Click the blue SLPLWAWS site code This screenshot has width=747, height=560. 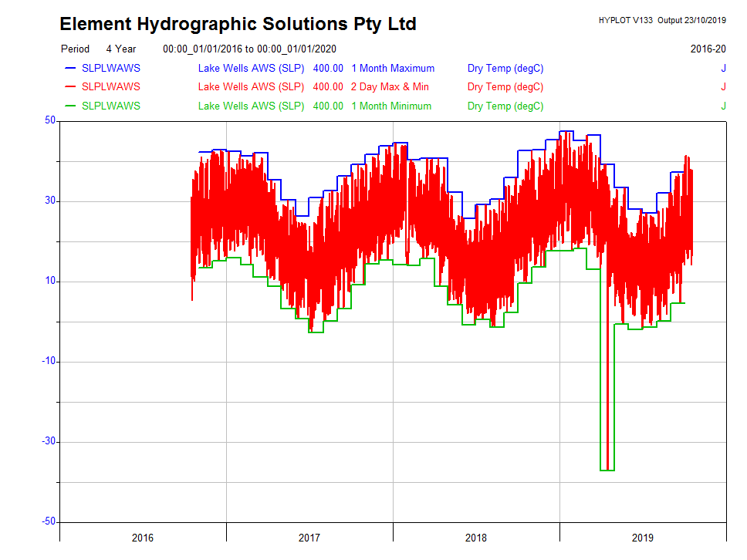(111, 68)
